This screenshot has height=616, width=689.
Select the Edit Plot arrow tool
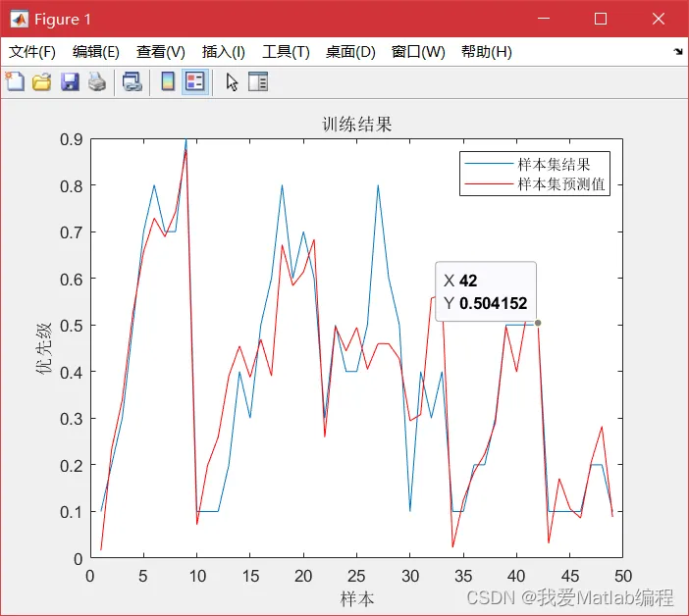232,82
